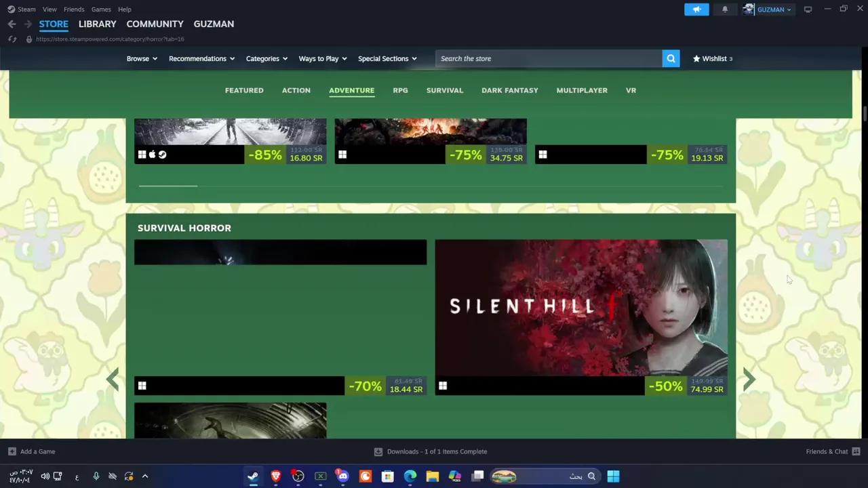This screenshot has height=488, width=868.
Task: Select the ADVENTURE category tab
Action: tap(351, 90)
